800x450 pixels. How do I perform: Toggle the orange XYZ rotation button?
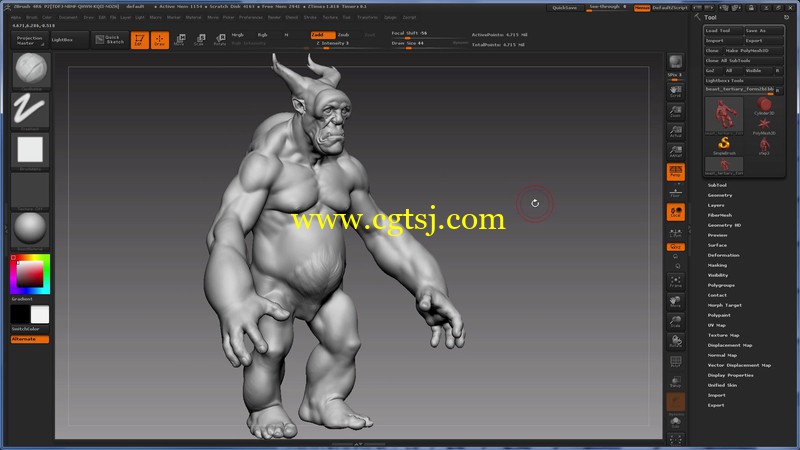pos(676,247)
